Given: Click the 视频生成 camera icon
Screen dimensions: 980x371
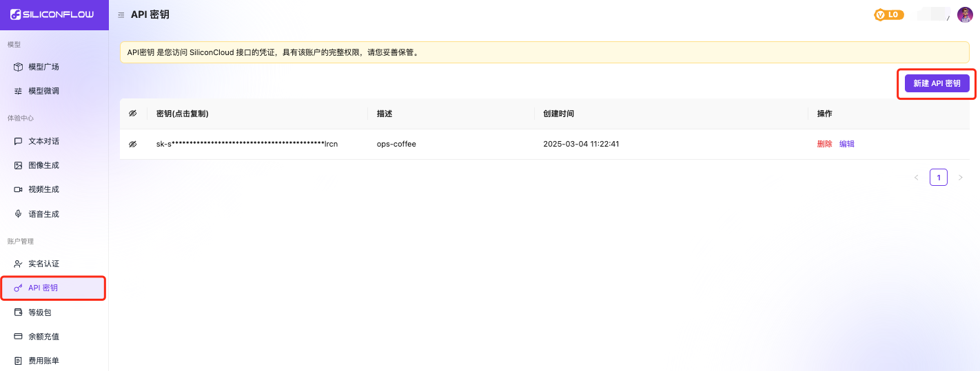Looking at the screenshot, I should [19, 189].
